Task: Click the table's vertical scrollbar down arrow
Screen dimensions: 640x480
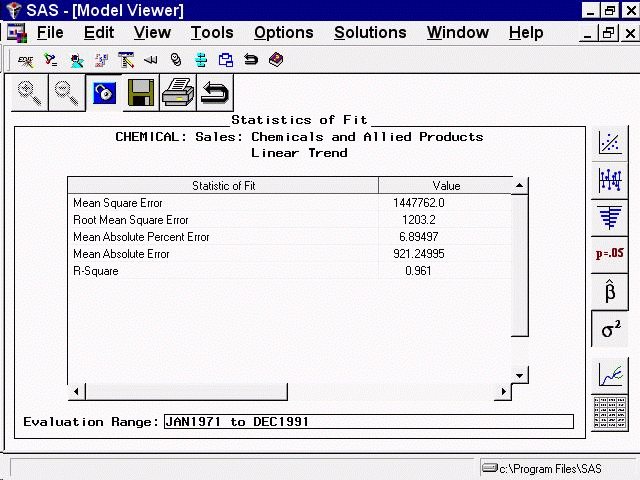Action: (x=519, y=375)
